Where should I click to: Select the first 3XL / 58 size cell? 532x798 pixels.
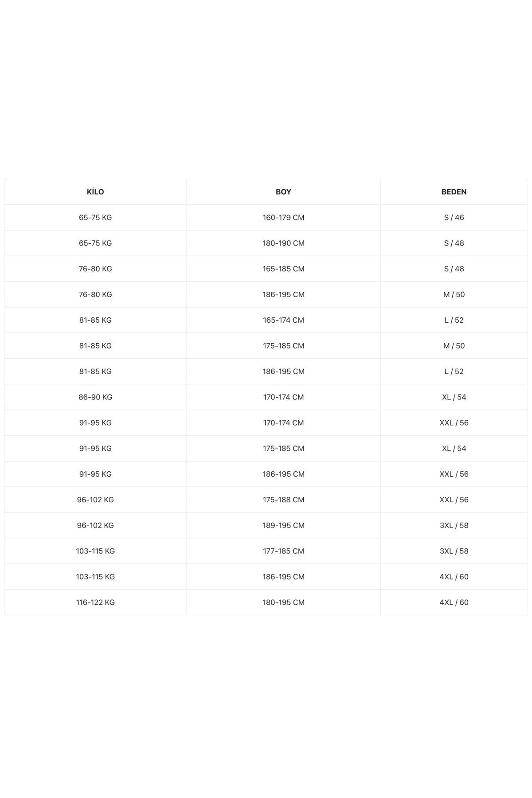pyautogui.click(x=454, y=525)
